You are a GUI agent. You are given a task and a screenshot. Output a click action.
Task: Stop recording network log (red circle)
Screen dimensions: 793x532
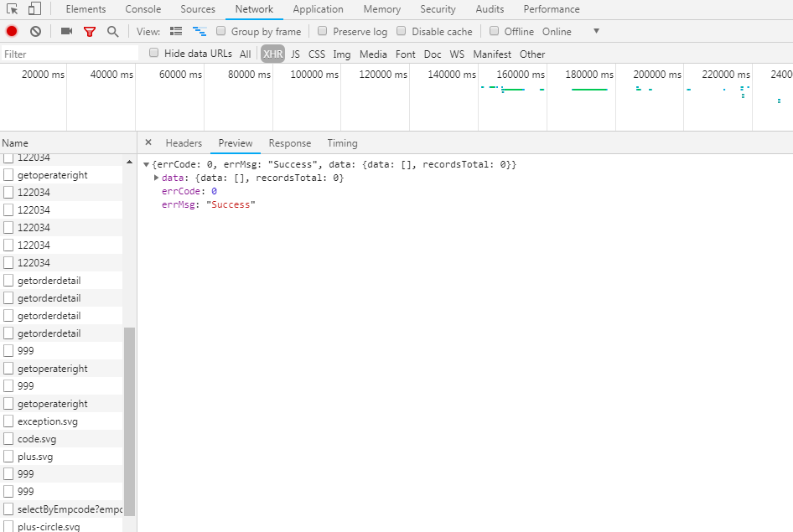point(12,31)
